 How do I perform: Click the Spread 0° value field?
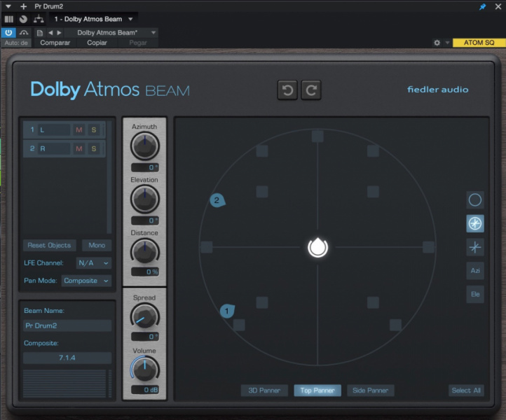tap(144, 337)
